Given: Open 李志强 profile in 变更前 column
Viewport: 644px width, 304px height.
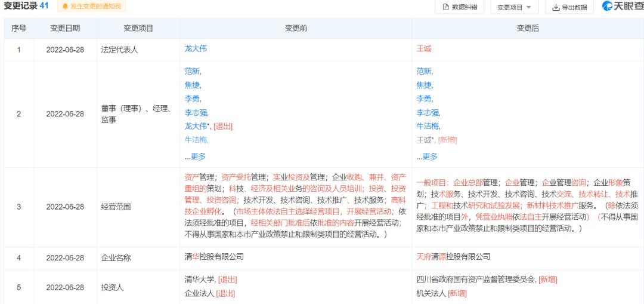Looking at the screenshot, I should [196, 112].
